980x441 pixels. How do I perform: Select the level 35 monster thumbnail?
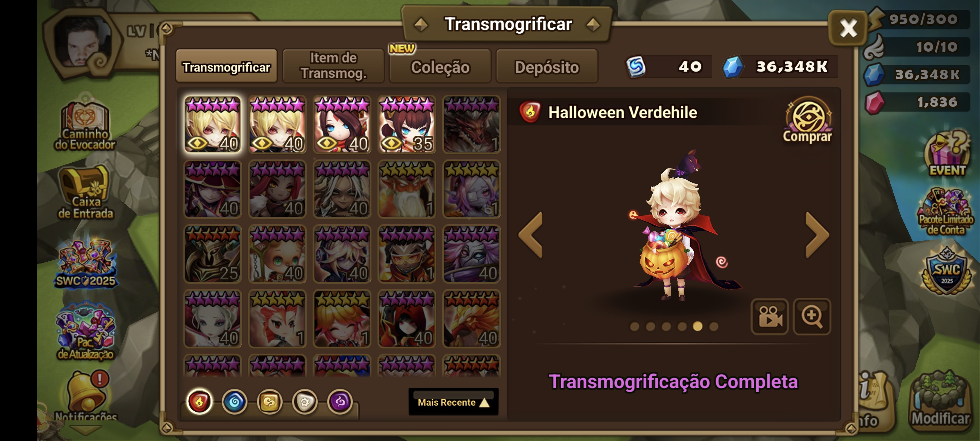[407, 124]
